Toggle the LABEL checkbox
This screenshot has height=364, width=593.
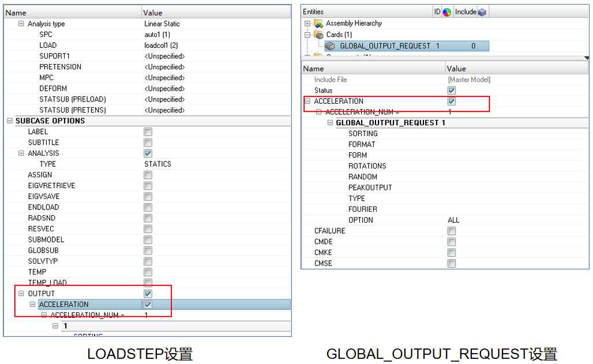(x=148, y=132)
